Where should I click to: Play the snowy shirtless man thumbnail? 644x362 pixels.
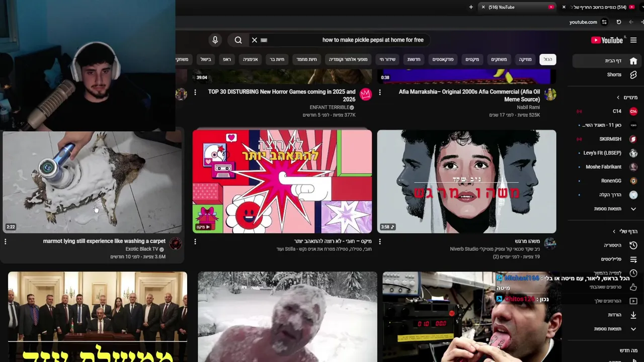(x=287, y=317)
